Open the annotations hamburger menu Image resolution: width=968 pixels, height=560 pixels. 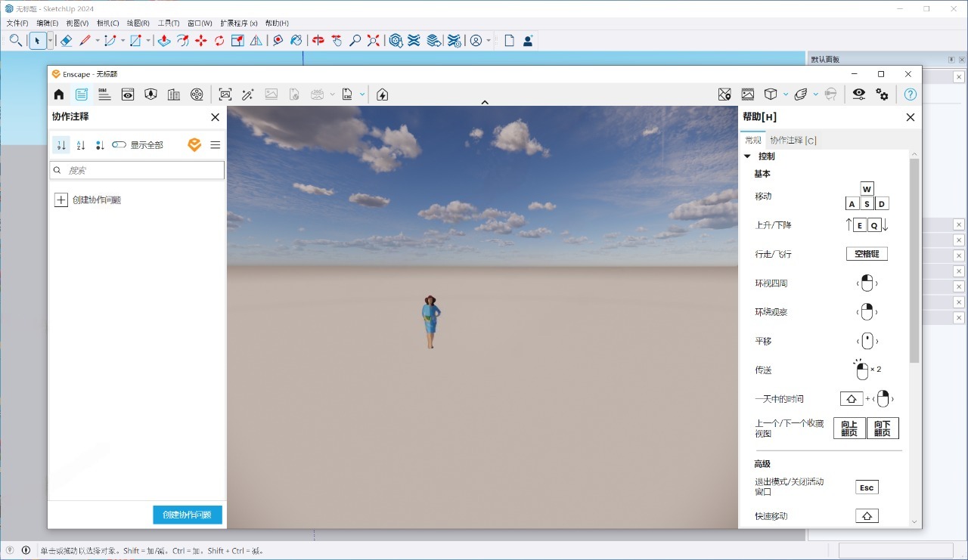tap(215, 145)
